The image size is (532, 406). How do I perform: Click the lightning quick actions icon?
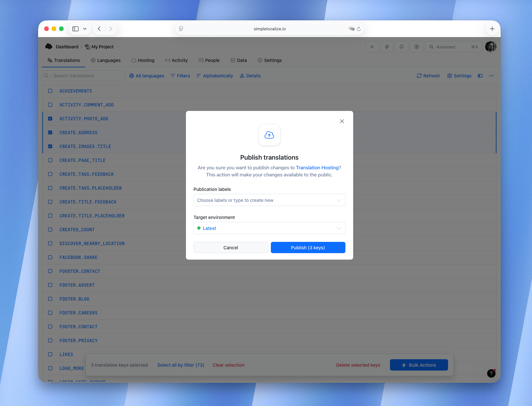pyautogui.click(x=386, y=46)
